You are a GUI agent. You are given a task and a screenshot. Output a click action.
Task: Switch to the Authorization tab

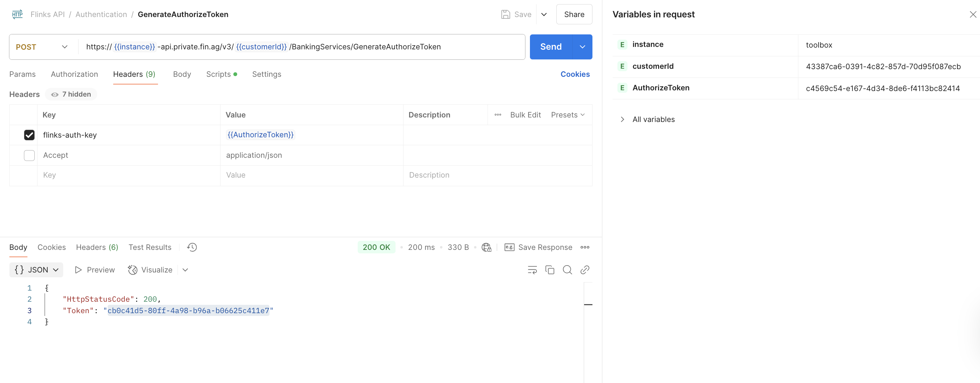[x=74, y=74]
